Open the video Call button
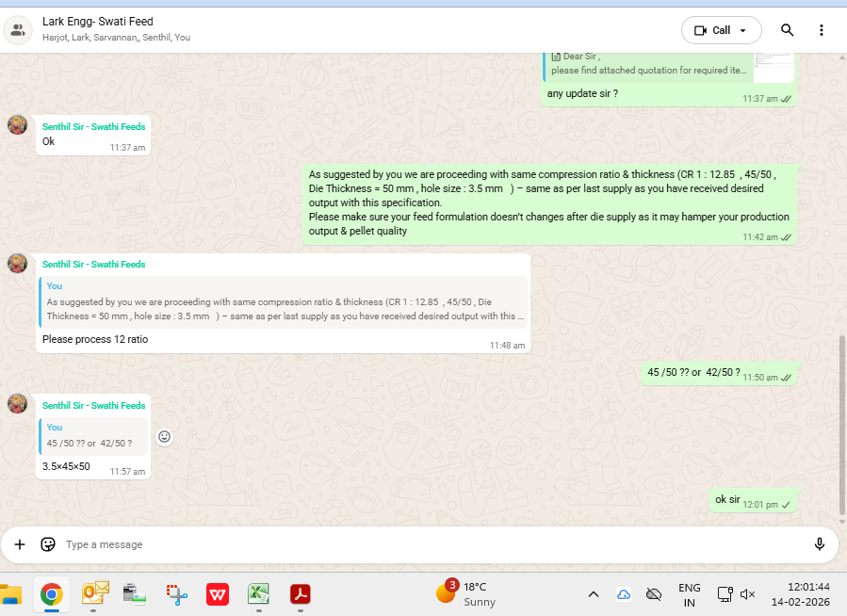Viewport: 847px width, 616px height. point(712,30)
